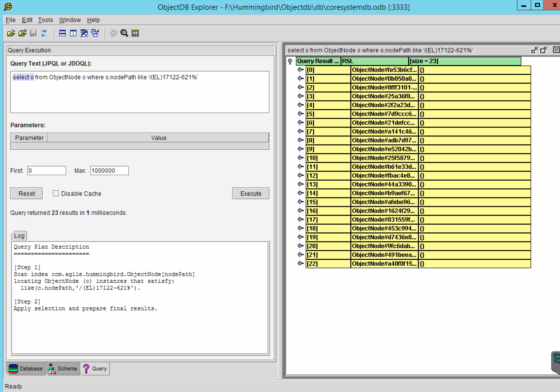Click inside the Query Text area
Viewport: 560px width, 392px height.
(140, 92)
